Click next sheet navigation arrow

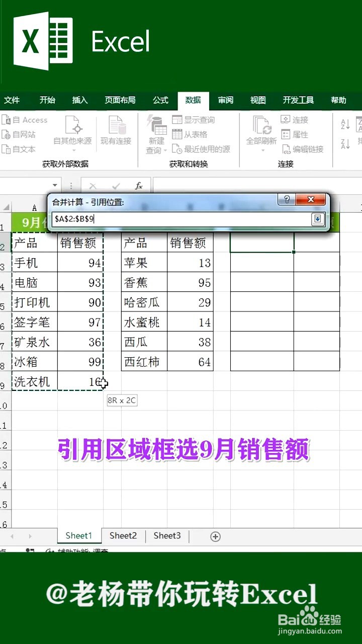(30, 536)
